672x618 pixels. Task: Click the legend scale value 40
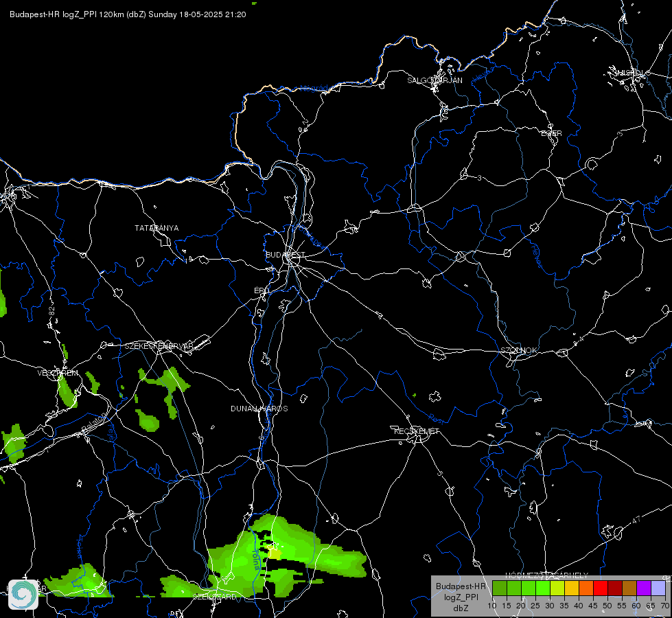tap(579, 606)
